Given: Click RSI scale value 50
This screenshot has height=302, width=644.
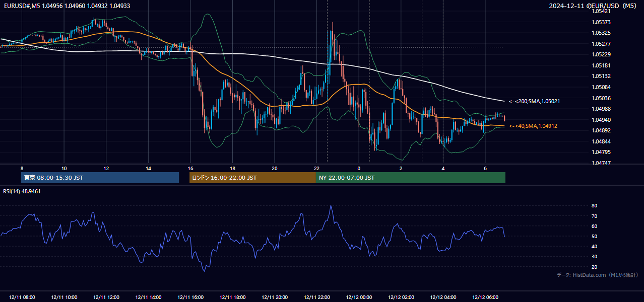Looking at the screenshot, I should 595,236.
